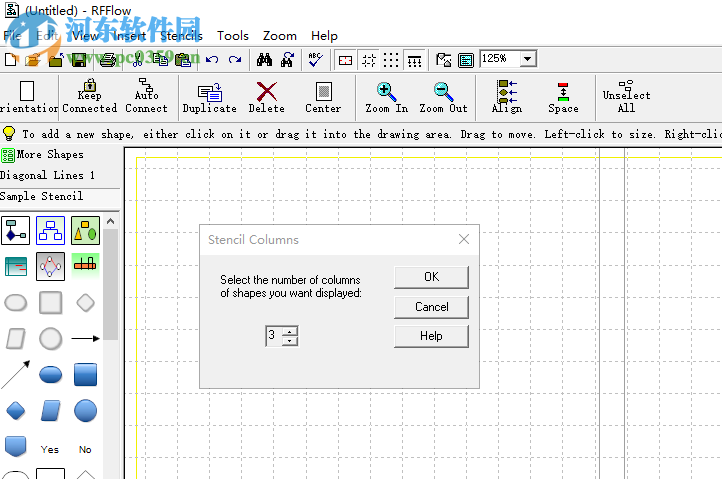Click the Zoom Out magnifier button
The width and height of the screenshot is (722, 479).
443,98
